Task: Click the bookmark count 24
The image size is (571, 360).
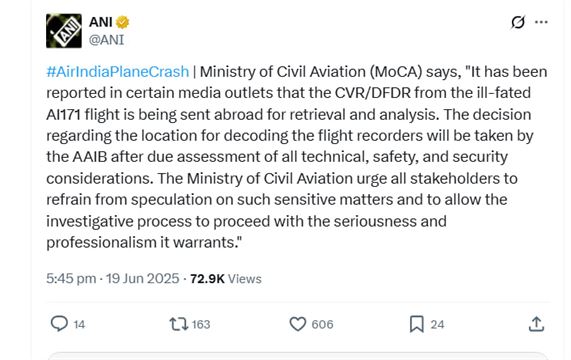Action: click(x=437, y=324)
